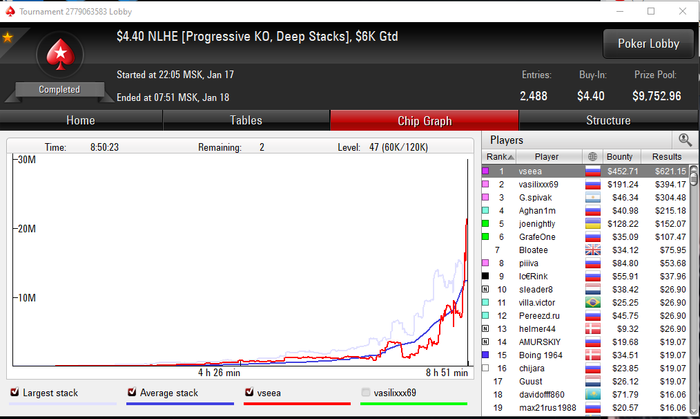This screenshot has width=700, height=419.
Task: Open the Structure tab
Action: pos(608,120)
